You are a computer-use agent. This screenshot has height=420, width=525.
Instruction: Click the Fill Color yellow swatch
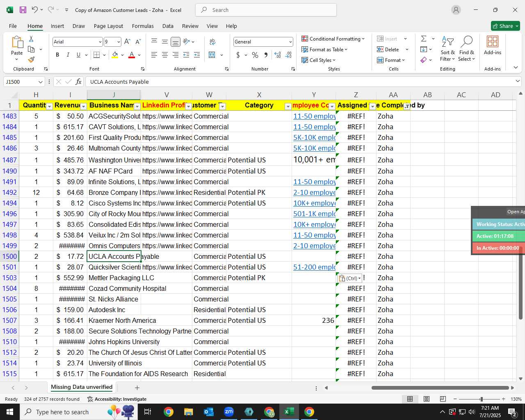(x=115, y=55)
